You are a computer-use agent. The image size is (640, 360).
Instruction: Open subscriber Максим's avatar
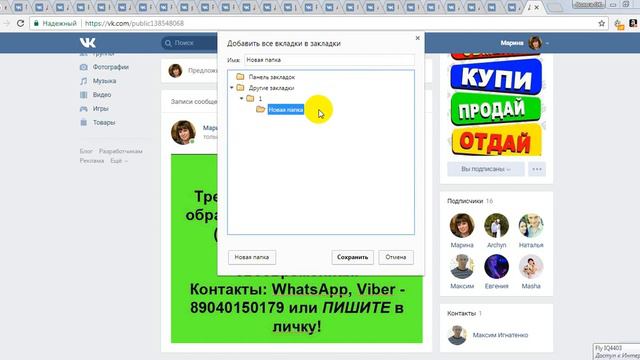[x=462, y=267]
